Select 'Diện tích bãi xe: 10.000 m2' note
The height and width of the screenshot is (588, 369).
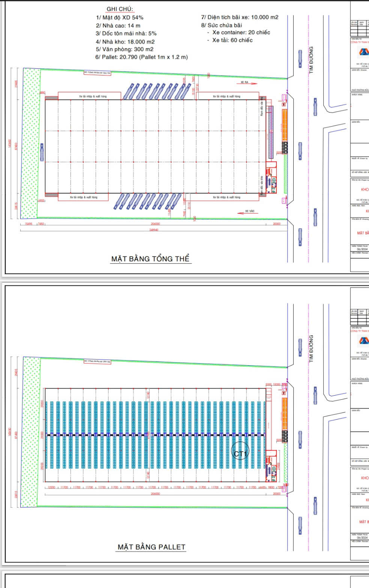coord(240,17)
